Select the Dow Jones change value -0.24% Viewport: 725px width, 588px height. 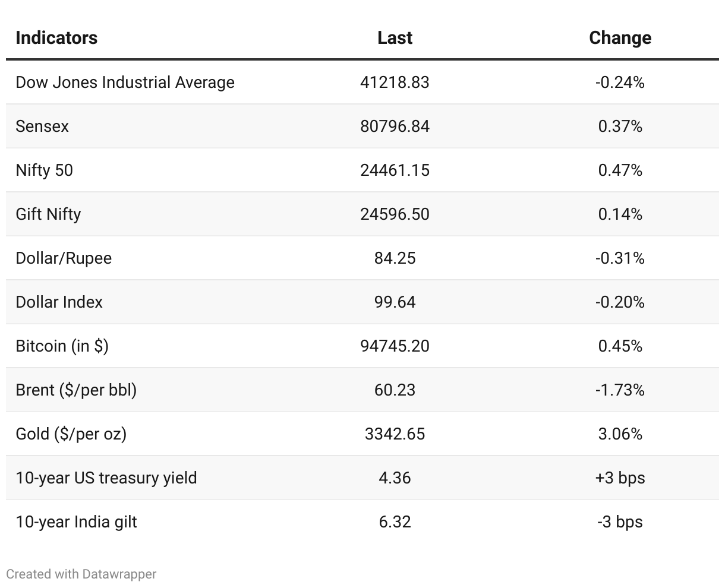pos(620,83)
